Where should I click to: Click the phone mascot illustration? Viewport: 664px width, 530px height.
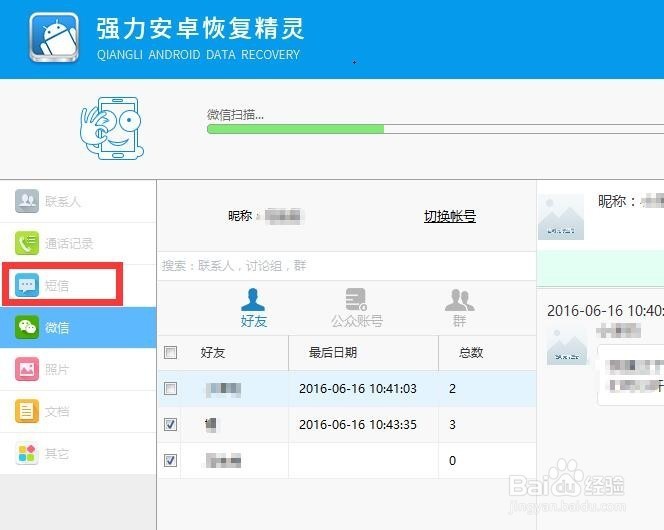click(112, 128)
